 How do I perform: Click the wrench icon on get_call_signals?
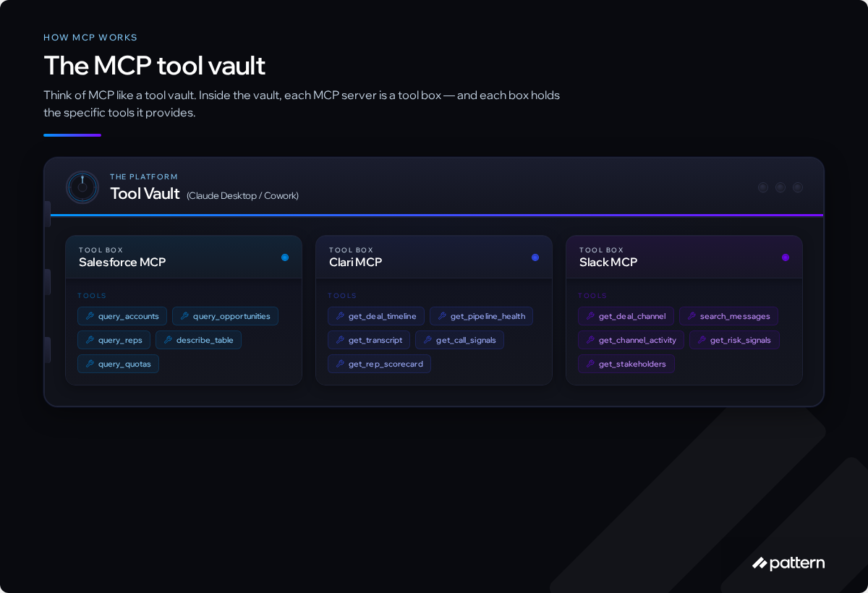(427, 340)
